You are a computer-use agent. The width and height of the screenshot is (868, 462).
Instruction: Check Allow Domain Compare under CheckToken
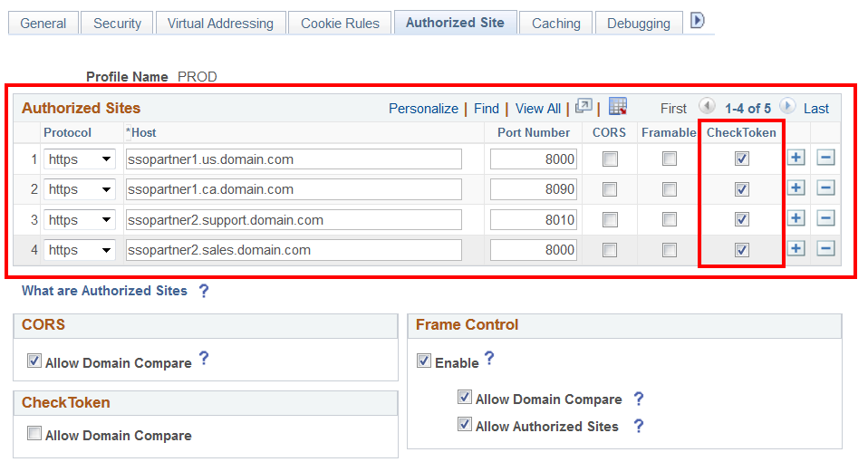tap(34, 433)
